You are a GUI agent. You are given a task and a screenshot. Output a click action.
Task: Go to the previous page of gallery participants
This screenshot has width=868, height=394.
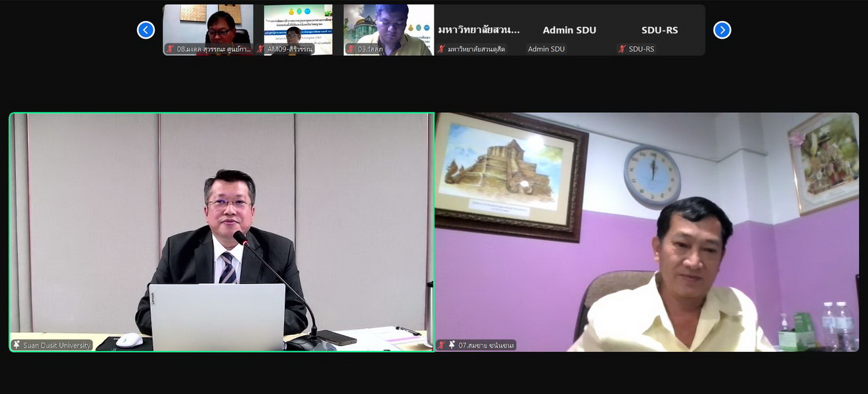[x=146, y=30]
